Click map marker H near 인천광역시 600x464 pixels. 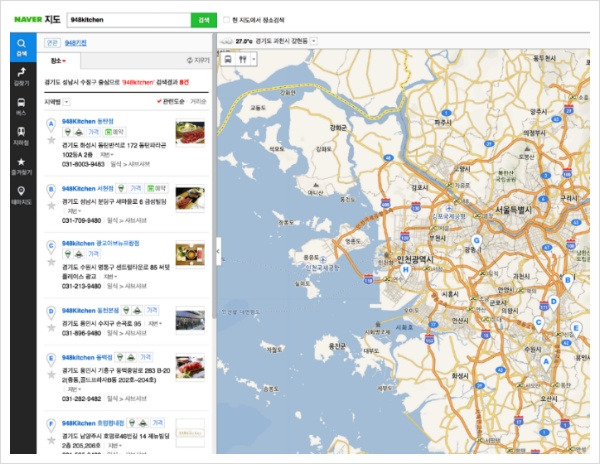click(x=406, y=271)
